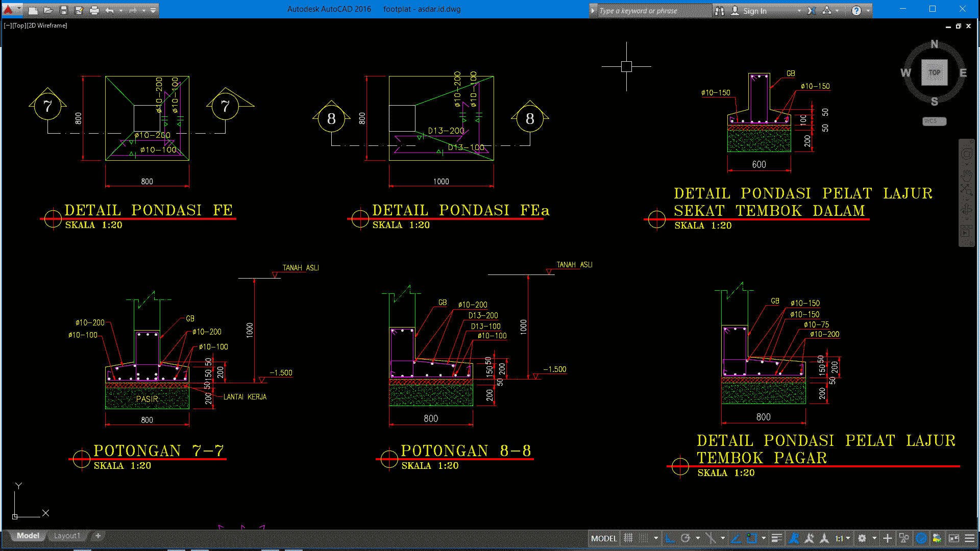The width and height of the screenshot is (980, 551).
Task: Restore the drawing window
Action: (x=958, y=26)
